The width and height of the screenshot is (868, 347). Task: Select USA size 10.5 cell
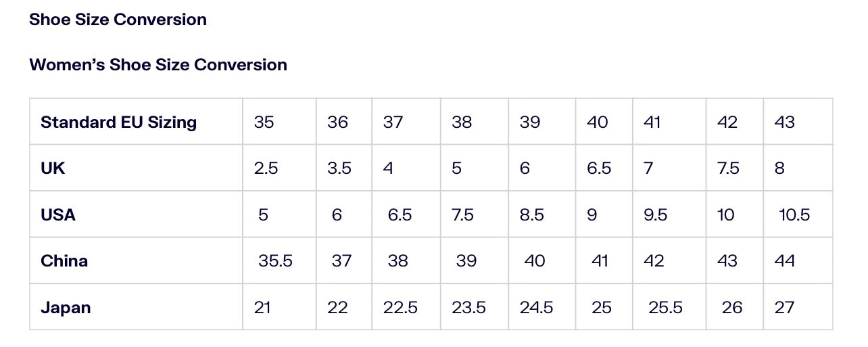[x=794, y=214]
